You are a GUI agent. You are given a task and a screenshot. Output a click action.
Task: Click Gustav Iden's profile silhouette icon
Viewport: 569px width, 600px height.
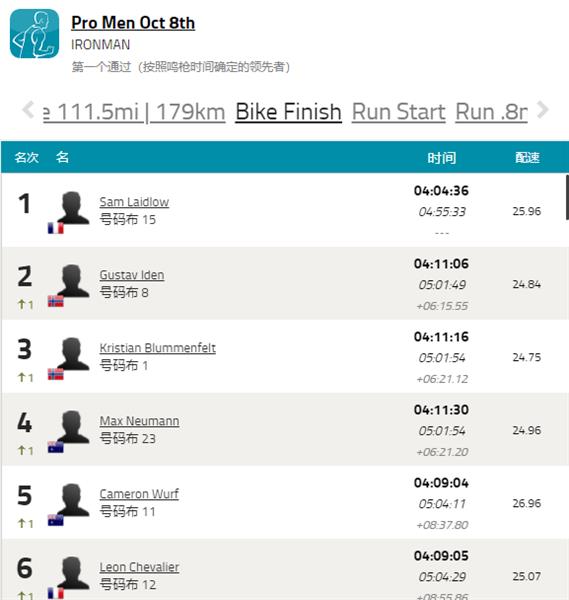(x=73, y=280)
